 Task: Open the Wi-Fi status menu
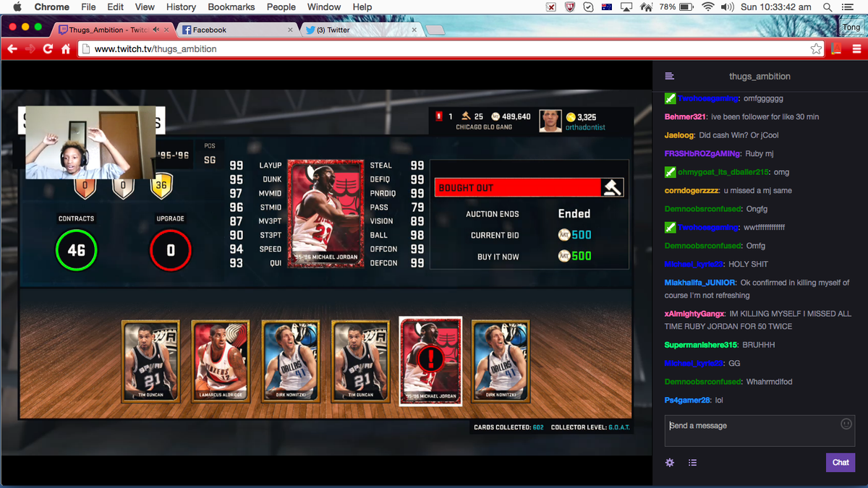click(707, 7)
